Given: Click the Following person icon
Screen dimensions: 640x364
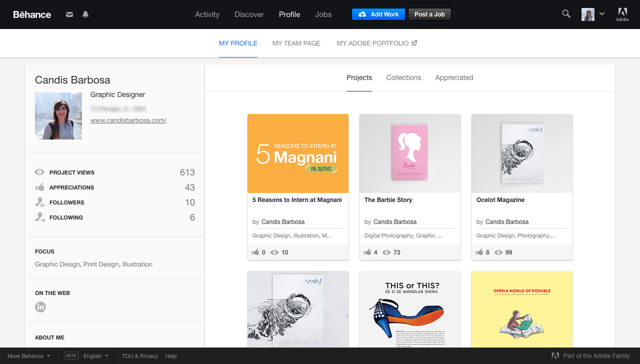Looking at the screenshot, I should click(x=40, y=217).
